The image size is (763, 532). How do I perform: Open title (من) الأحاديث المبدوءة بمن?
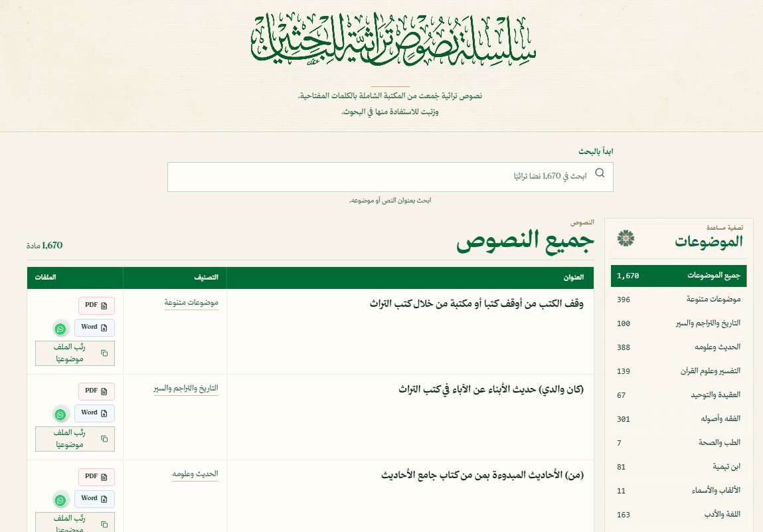[482, 475]
